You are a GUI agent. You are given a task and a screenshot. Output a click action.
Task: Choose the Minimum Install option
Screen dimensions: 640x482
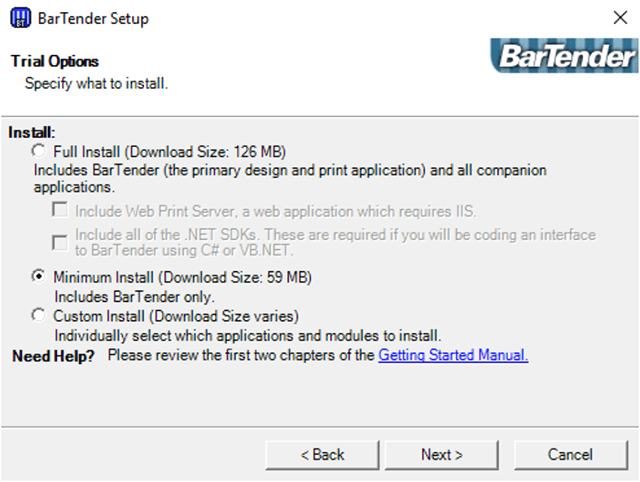[38, 276]
